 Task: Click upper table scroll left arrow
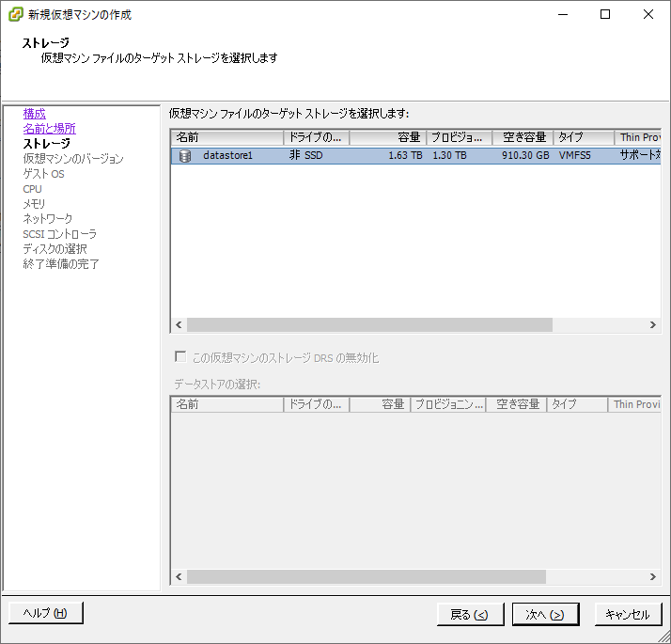coord(179,325)
